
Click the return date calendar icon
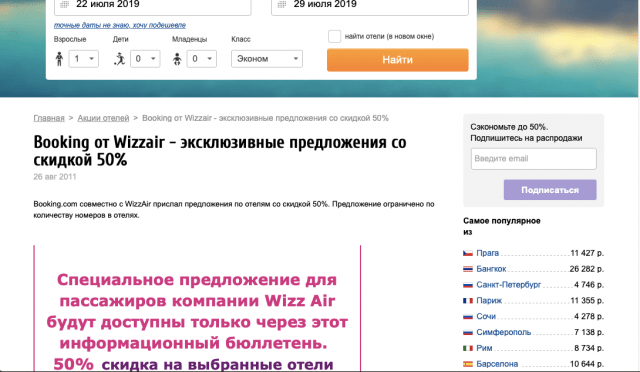click(x=282, y=4)
